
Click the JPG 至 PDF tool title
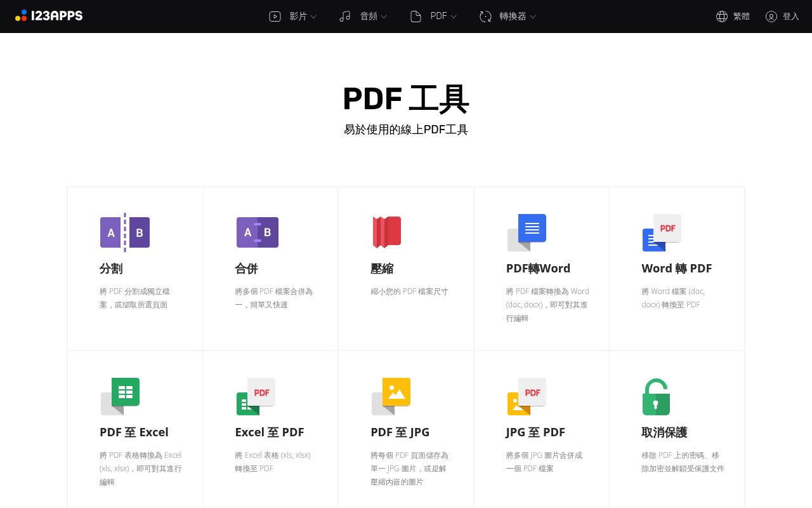tap(535, 432)
